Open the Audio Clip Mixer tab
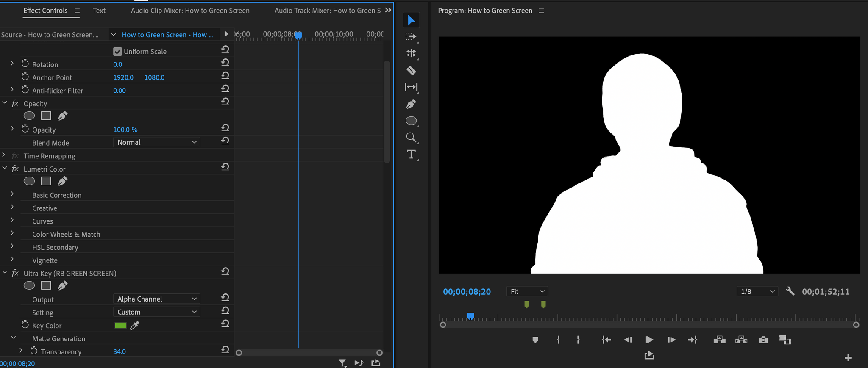This screenshot has height=368, width=868. click(x=190, y=11)
